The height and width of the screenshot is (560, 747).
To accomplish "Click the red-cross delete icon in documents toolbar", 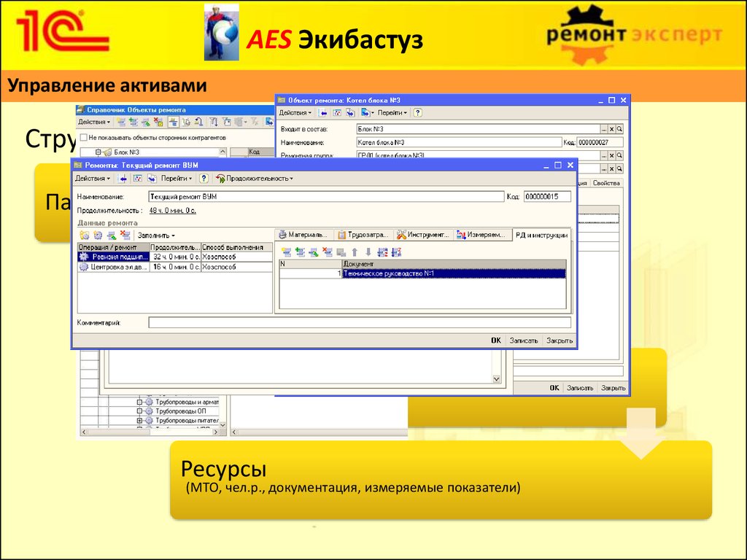I will tap(328, 252).
